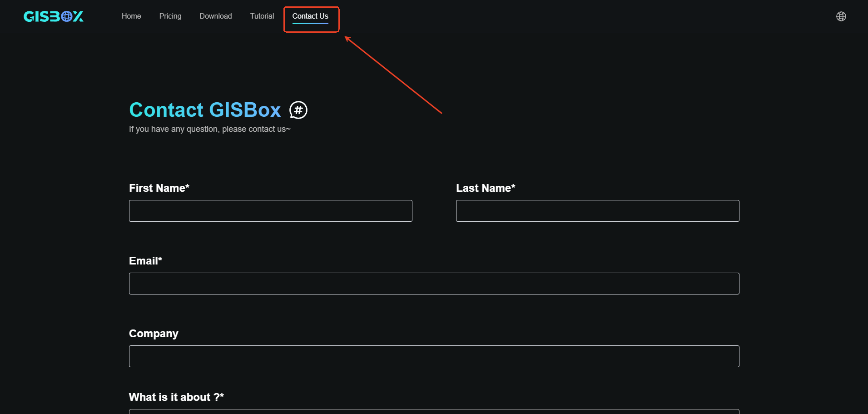
Task: Select the Contact Us tab
Action: [x=310, y=16]
